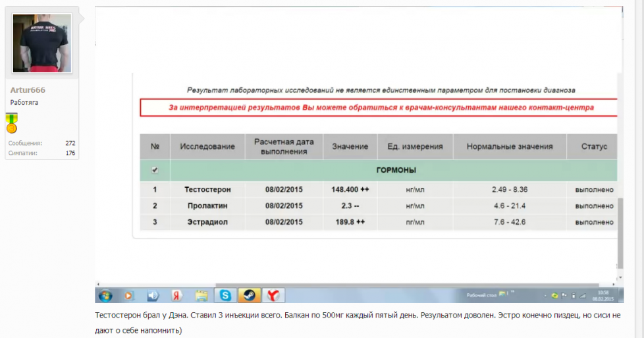Viewport: 644px width, 338px height.
Task: Open Skype from the taskbar
Action: click(226, 295)
